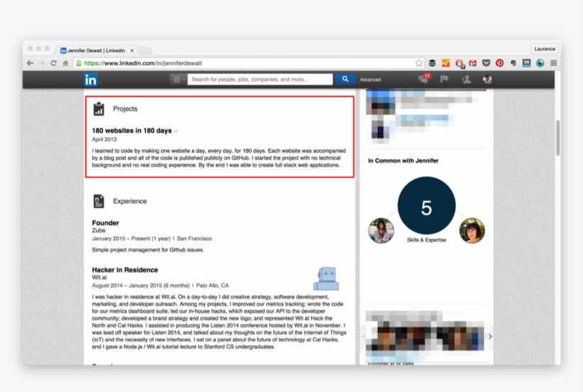The height and width of the screenshot is (392, 583).
Task: Run search with the blue magnifier button
Action: pos(345,79)
